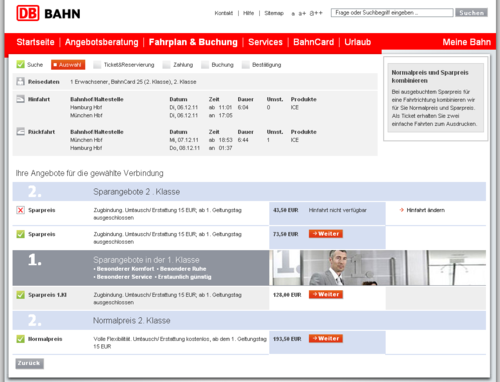The image size is (500, 382).
Task: Click green checkmark next to Normalpreis
Action: tap(20, 339)
